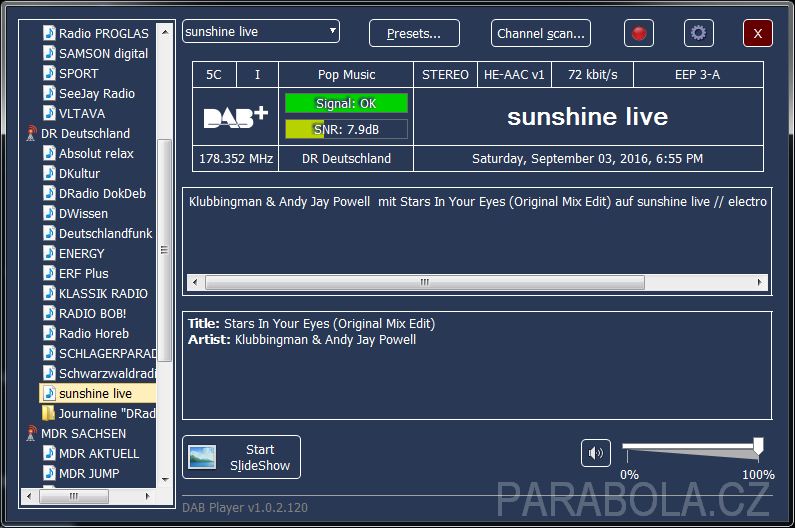Click the folder icon beside Journaline entry
The image size is (796, 528).
coord(49,413)
